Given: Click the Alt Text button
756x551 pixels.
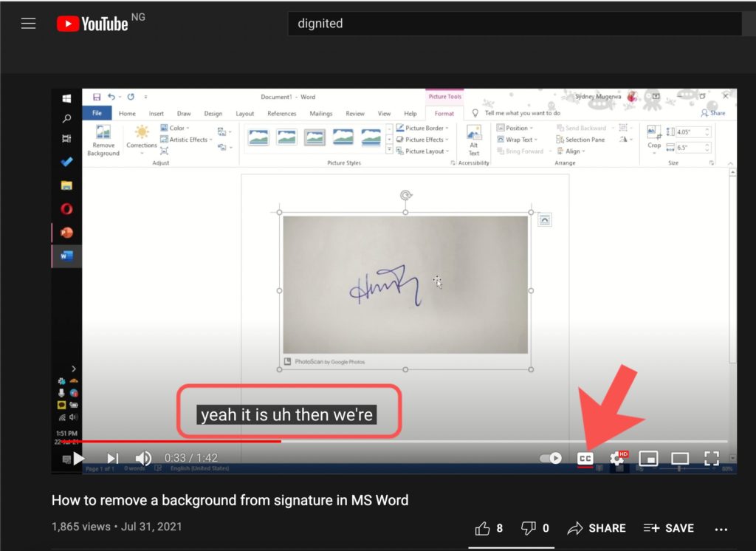Looking at the screenshot, I should (474, 140).
